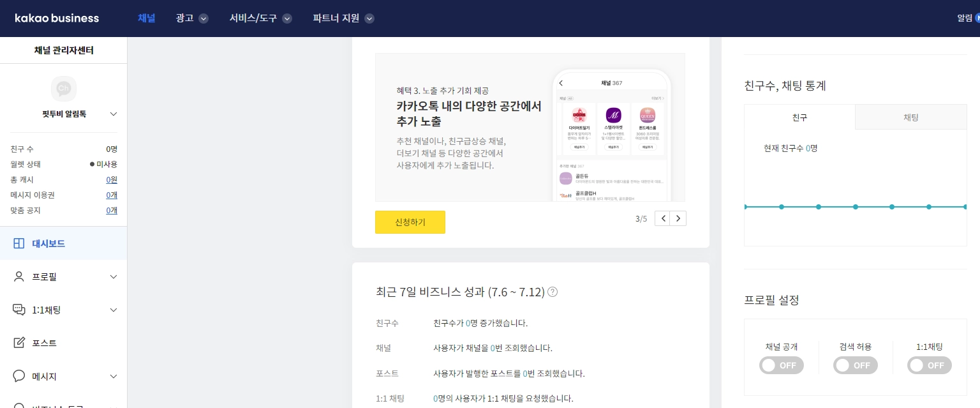
Task: Open the 파트너 지원 top menu
Action: [x=336, y=19]
